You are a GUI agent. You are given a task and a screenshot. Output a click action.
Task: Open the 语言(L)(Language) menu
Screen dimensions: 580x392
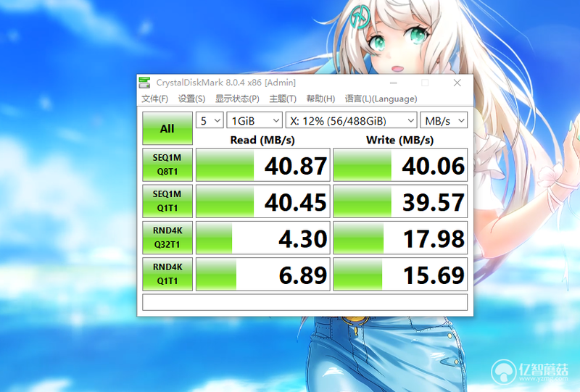coord(381,99)
